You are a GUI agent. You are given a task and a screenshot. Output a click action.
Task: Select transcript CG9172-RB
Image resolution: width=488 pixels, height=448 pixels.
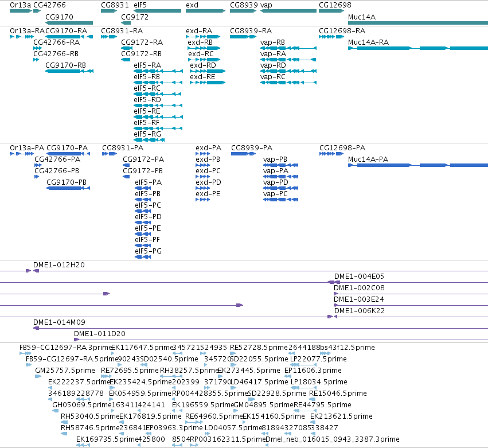[126, 60]
